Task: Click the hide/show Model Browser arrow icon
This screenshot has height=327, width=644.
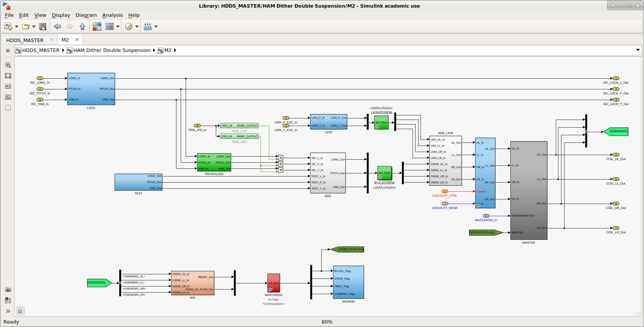Action: (x=8, y=50)
